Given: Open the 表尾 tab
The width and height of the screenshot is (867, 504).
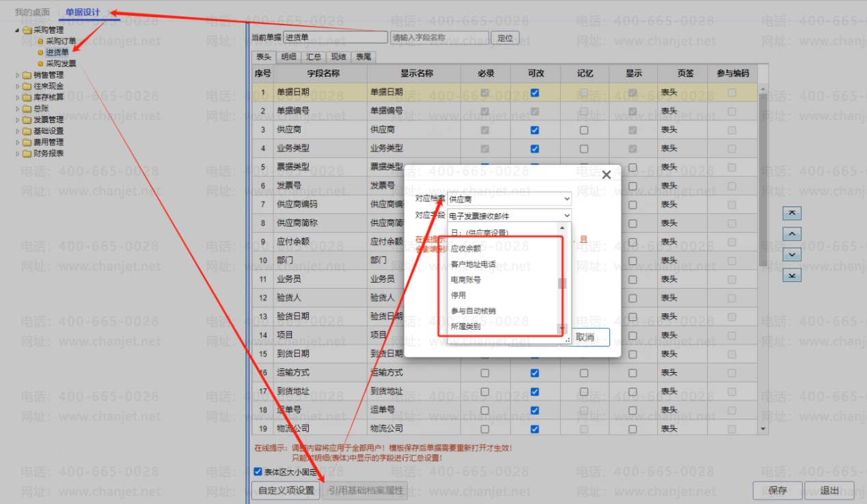Looking at the screenshot, I should pos(363,57).
